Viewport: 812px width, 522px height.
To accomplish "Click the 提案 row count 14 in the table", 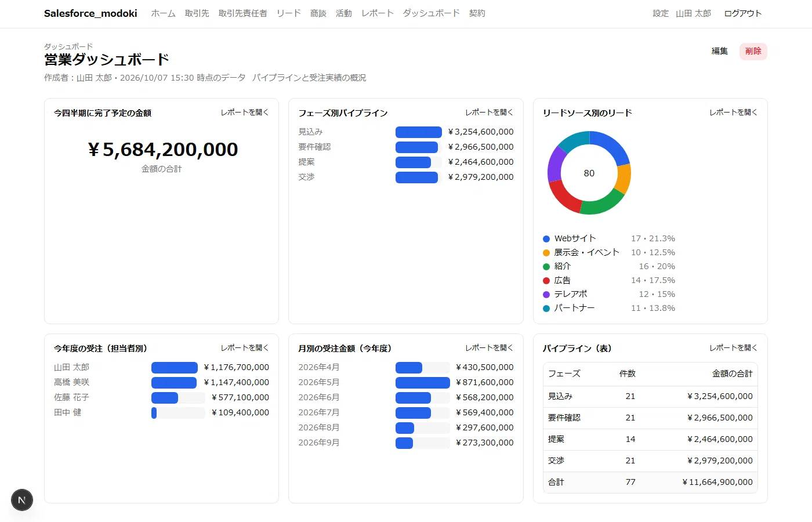I will [630, 440].
